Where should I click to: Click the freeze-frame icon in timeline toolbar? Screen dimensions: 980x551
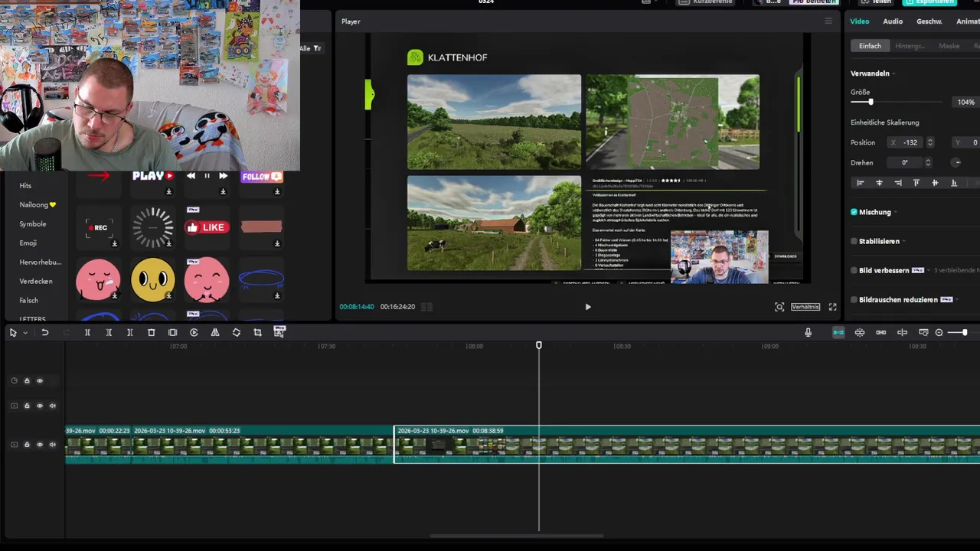pyautogui.click(x=172, y=332)
